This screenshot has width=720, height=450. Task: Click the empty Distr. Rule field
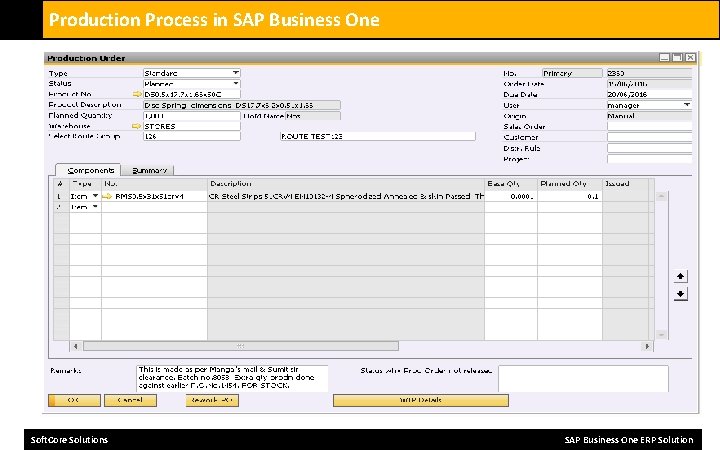[649, 148]
